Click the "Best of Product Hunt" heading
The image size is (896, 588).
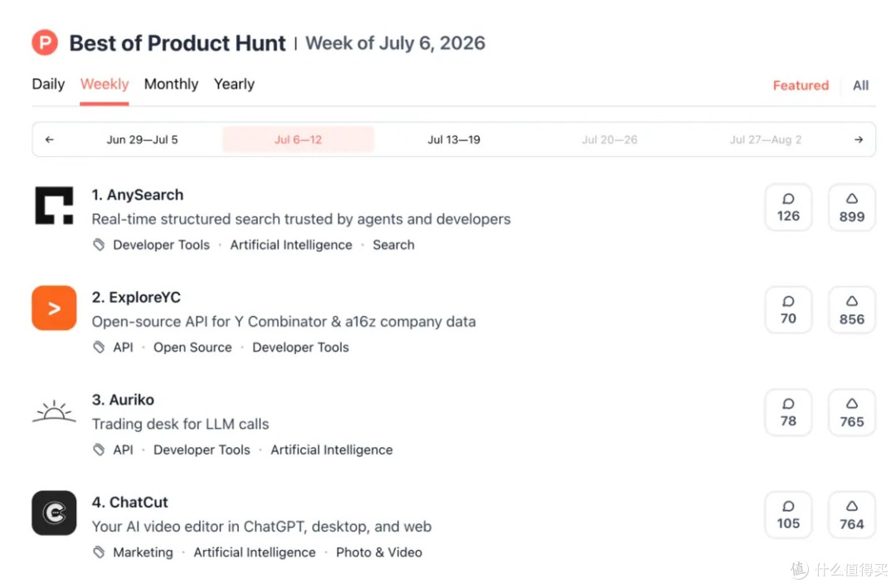pos(178,43)
